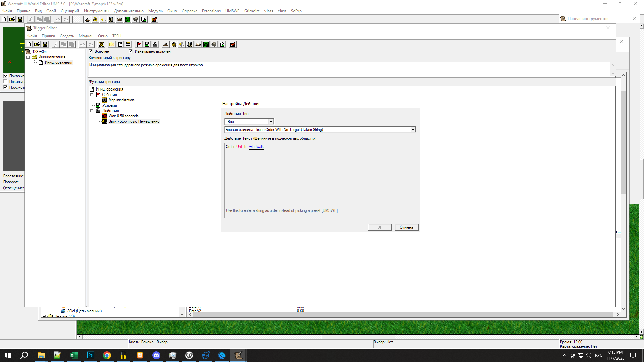Open the Sound Editor speaker icon in Trigger Editor toolbar
The height and width of the screenshot is (362, 644).
[182, 44]
